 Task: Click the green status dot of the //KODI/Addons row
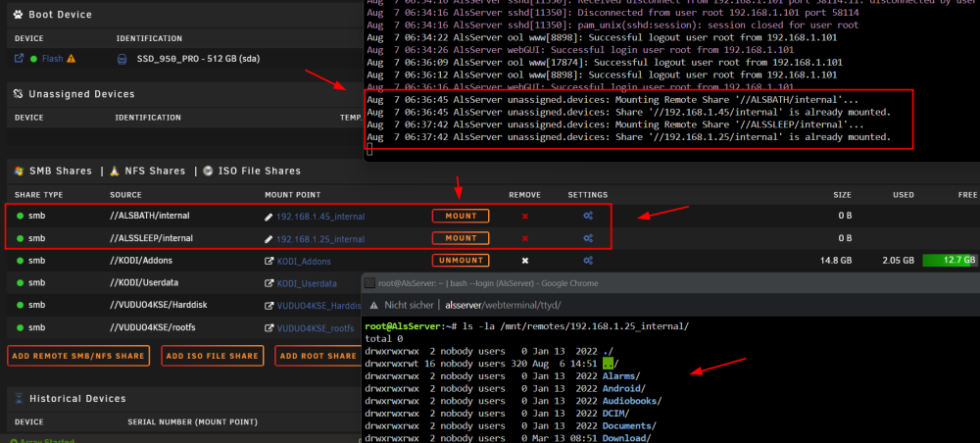(x=20, y=261)
